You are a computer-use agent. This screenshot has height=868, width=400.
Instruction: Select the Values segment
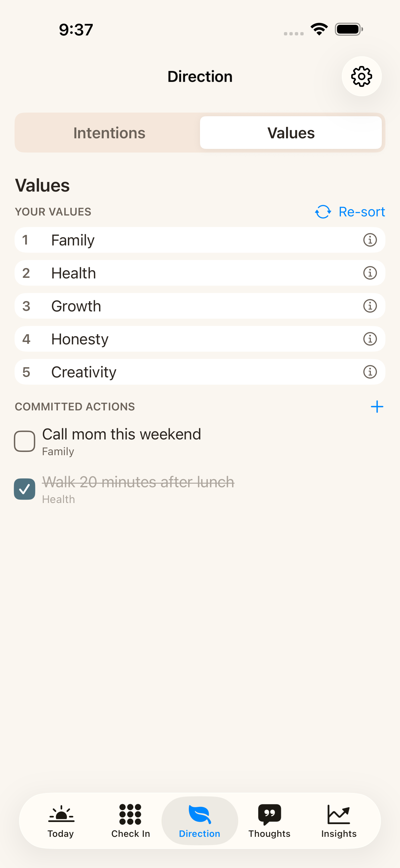pos(291,133)
